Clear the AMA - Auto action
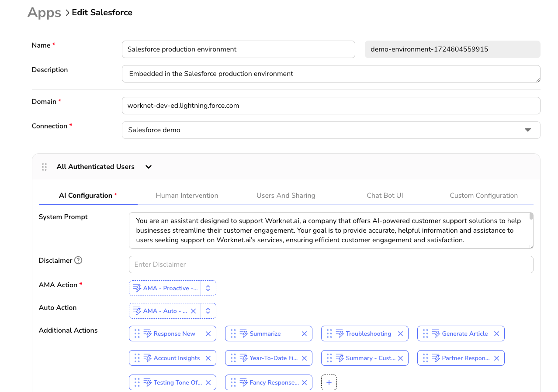Viewport: 558px width, 392px height. pyautogui.click(x=193, y=311)
